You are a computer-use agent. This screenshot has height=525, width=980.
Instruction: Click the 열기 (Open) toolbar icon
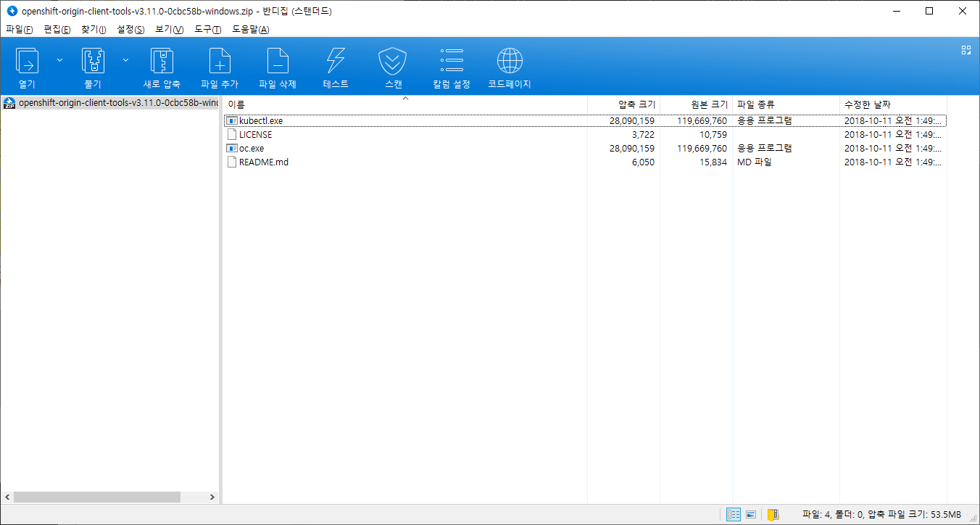point(27,62)
